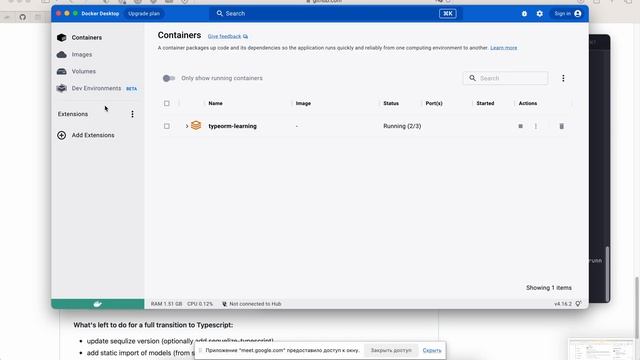Open the containers list three-dot options menu

click(563, 78)
